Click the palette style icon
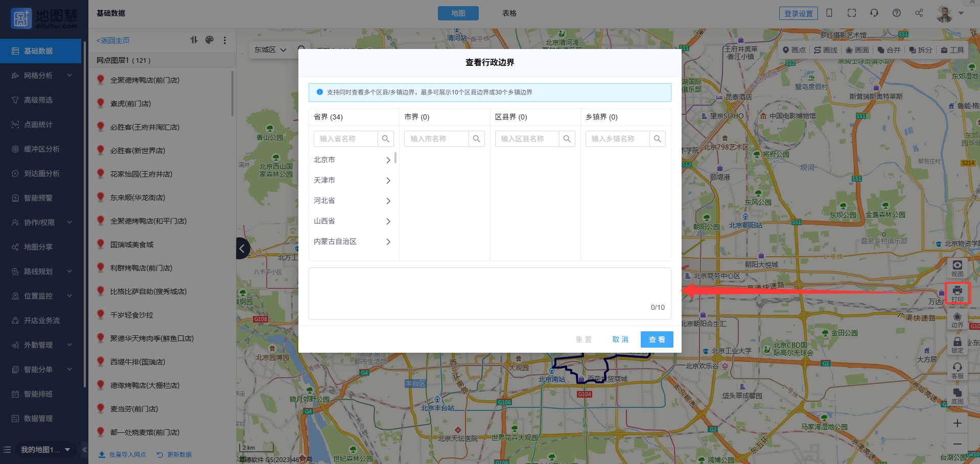 coord(209,40)
